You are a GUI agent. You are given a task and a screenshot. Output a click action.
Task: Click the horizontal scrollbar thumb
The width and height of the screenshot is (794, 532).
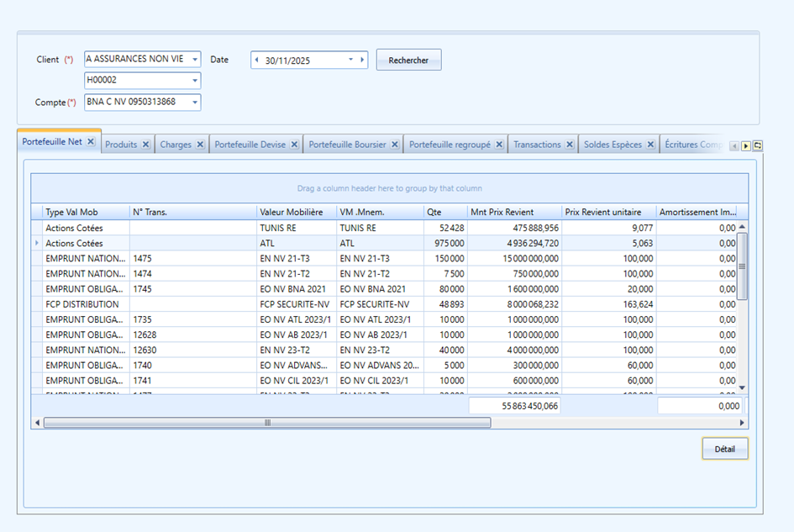pos(267,423)
